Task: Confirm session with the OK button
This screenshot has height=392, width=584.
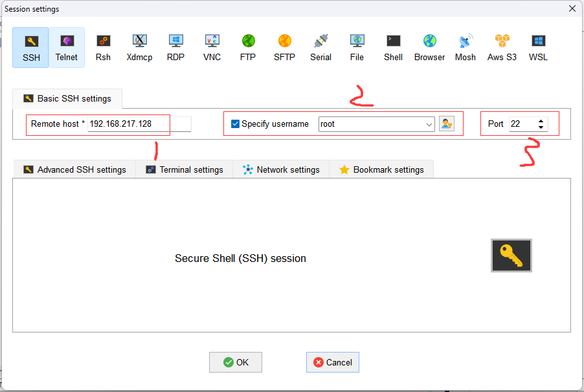Action: [236, 362]
